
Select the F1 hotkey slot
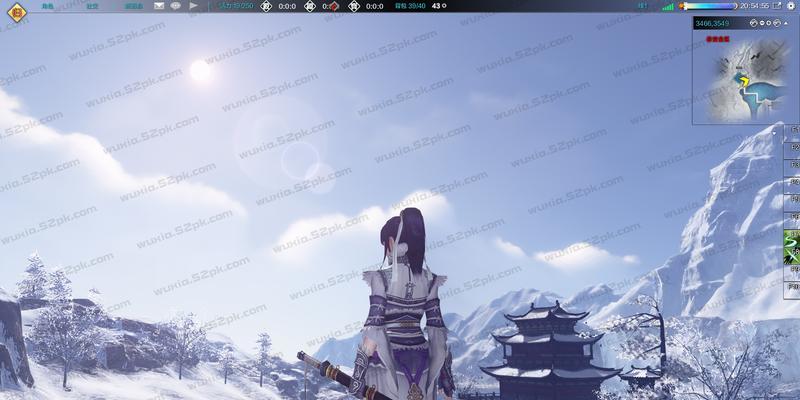pos(792,134)
